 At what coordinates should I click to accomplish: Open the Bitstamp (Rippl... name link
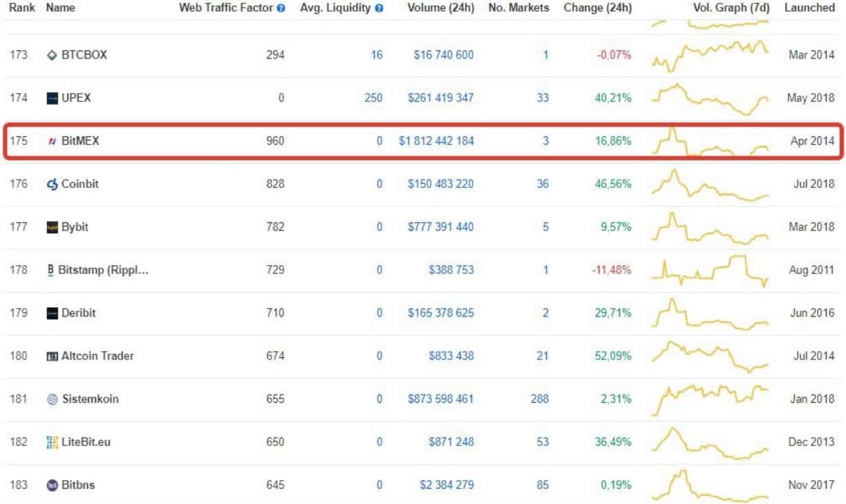point(104,270)
